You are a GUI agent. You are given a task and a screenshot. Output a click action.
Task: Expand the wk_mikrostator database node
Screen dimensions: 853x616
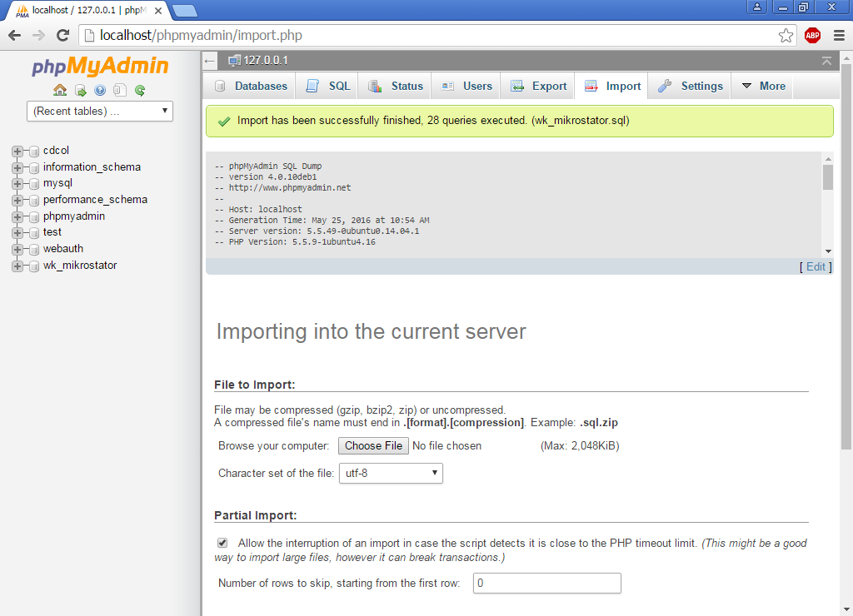pos(18,266)
